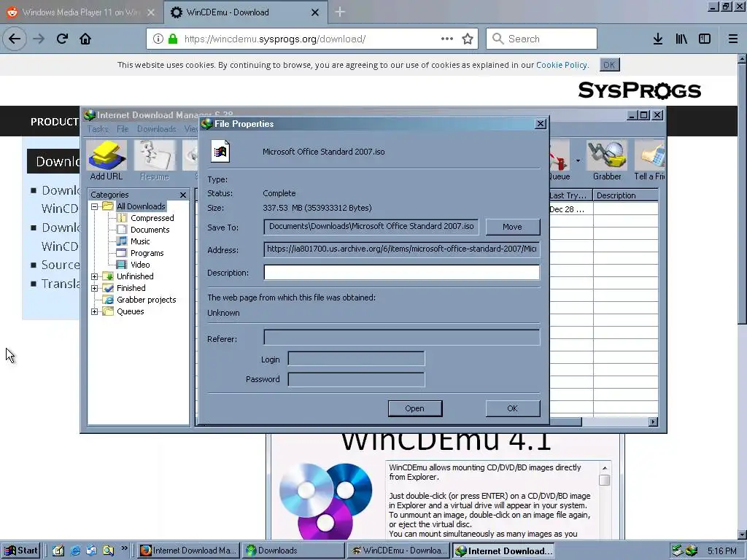Screen dimensions: 747x560
Task: Close the Categories panel
Action: point(183,195)
